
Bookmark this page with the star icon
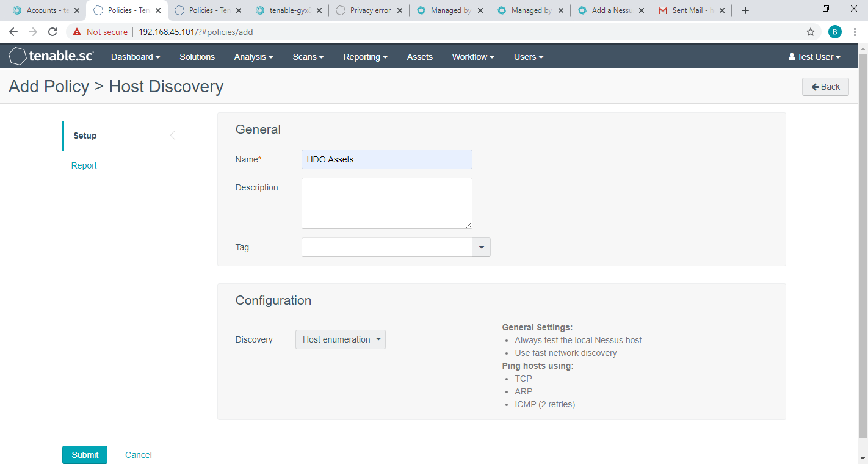tap(811, 32)
